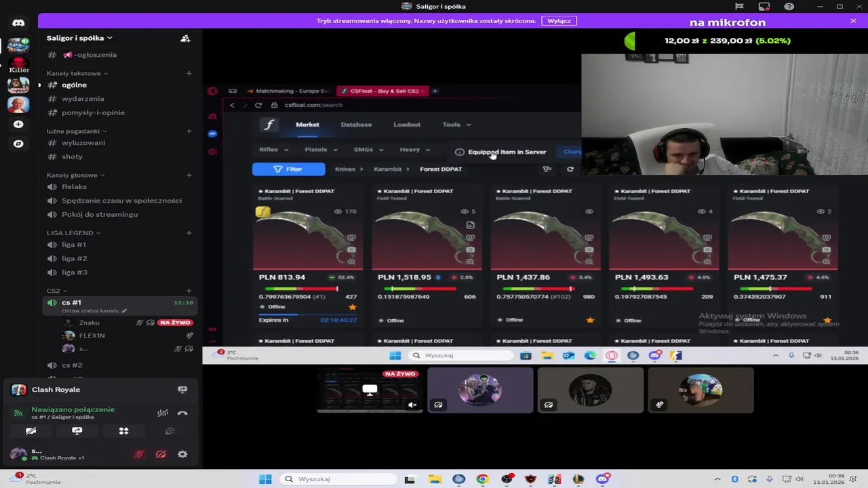Collapse the Kanały tekstowe category
Viewport: 868px width, 488px height.
click(x=77, y=73)
